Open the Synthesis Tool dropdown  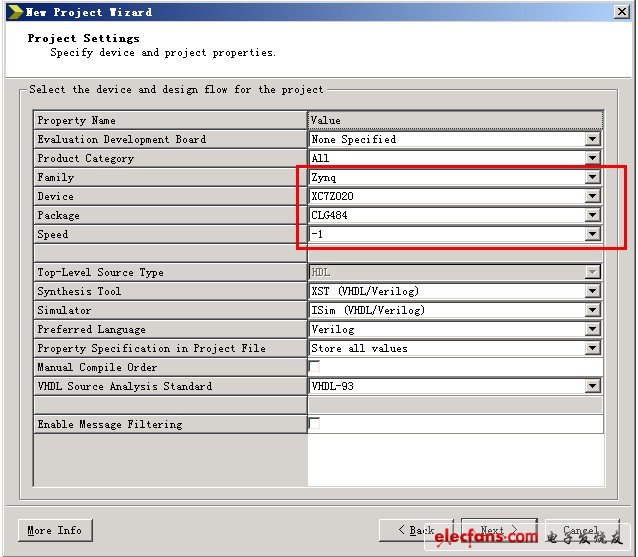(x=592, y=292)
